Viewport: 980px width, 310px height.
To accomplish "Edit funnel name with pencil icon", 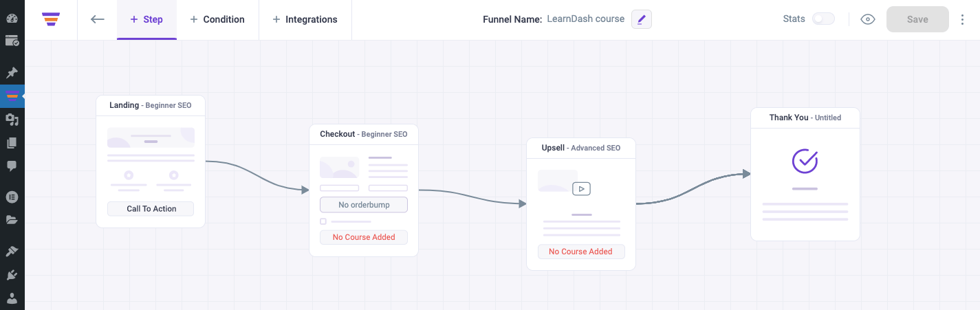I will tap(641, 19).
